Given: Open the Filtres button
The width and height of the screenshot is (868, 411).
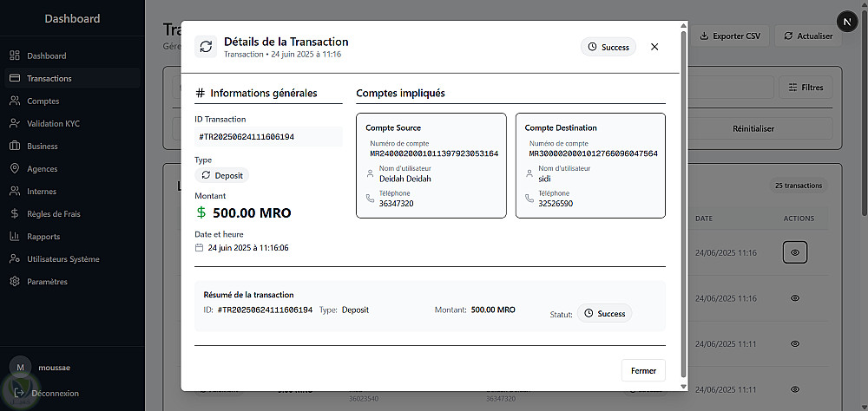Looking at the screenshot, I should coord(806,88).
